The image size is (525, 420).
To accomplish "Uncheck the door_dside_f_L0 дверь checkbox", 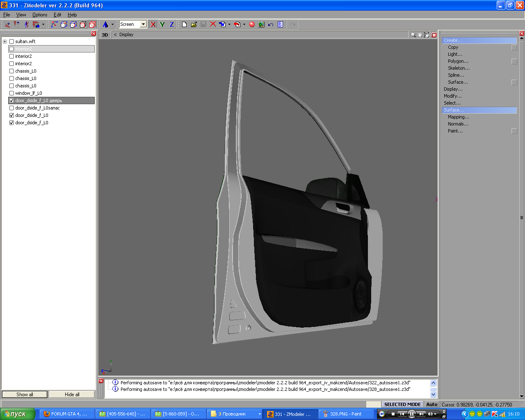I will (x=11, y=100).
